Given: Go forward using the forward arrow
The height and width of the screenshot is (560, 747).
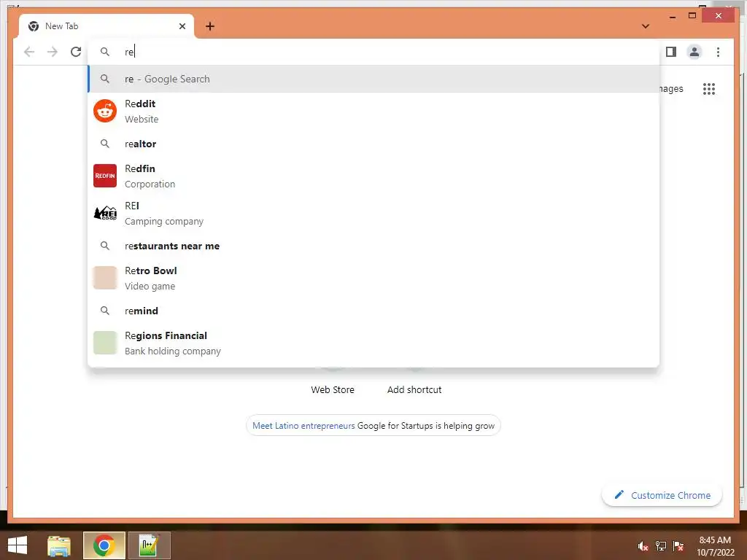Looking at the screenshot, I should (x=53, y=52).
